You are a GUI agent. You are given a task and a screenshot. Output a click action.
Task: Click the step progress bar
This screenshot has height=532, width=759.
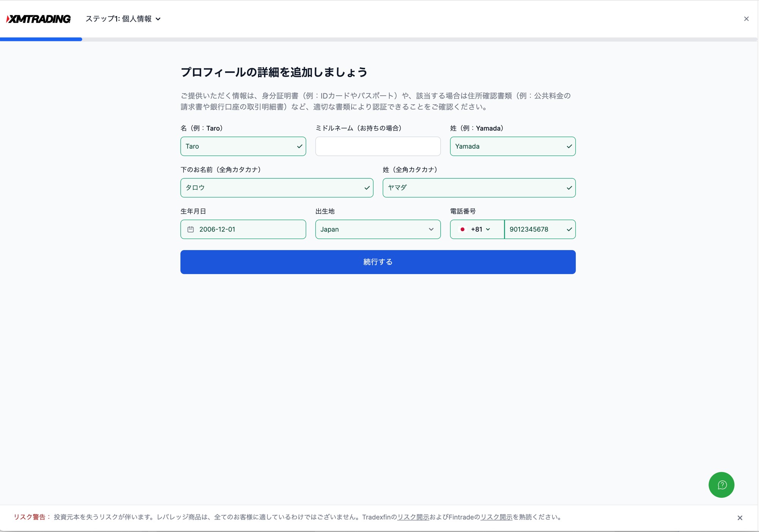click(379, 39)
